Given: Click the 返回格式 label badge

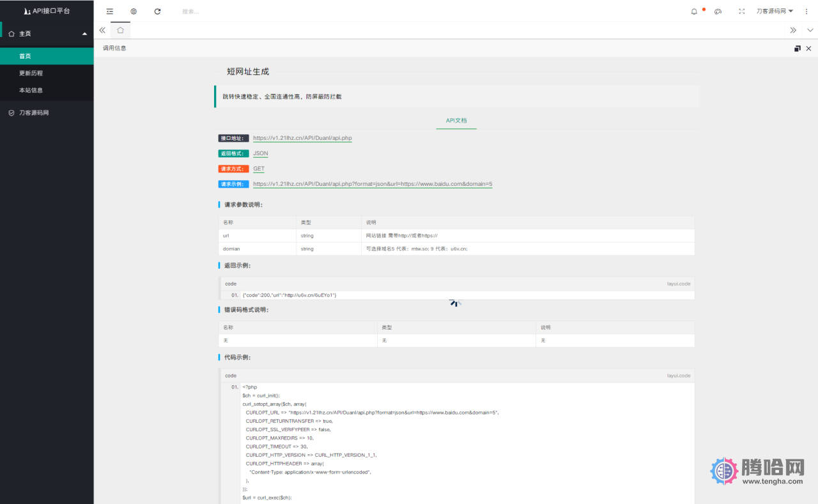Looking at the screenshot, I should pos(234,153).
